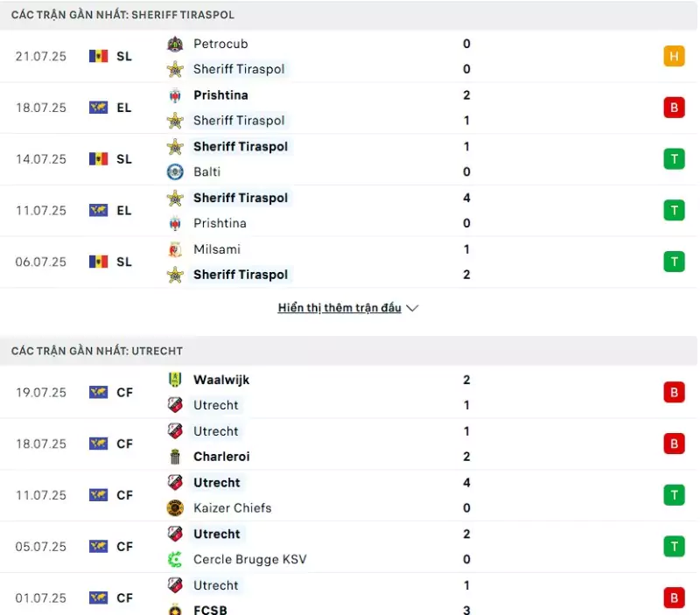Open 'Hiển thị thêm trận đấu' link
The width and height of the screenshot is (700, 615).
coord(339,308)
